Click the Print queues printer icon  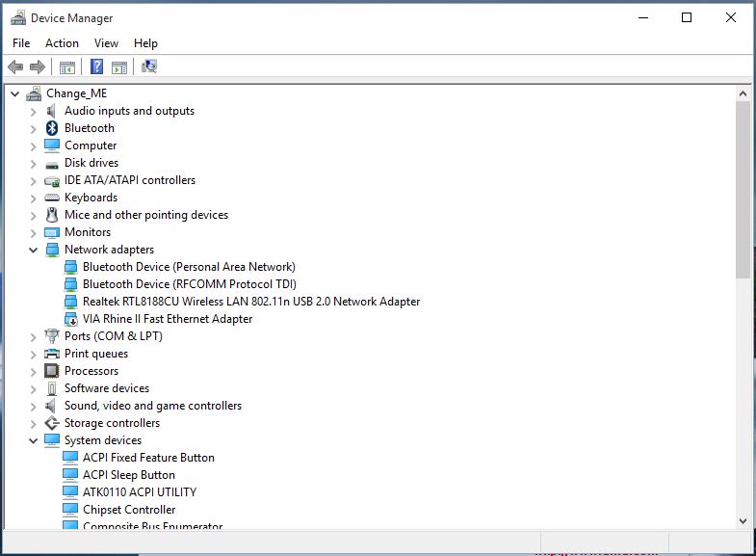click(52, 354)
